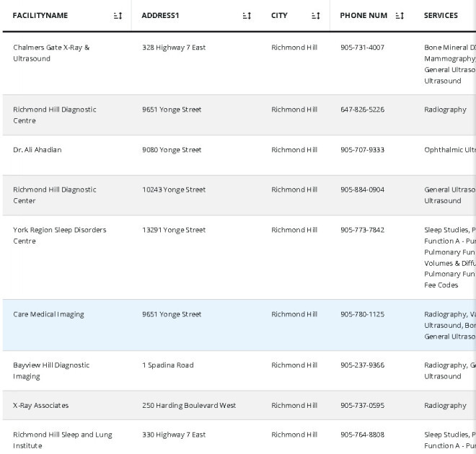Viewport: 476px width, 454px height.
Task: Click phone number 905-731-4007
Action: point(362,48)
